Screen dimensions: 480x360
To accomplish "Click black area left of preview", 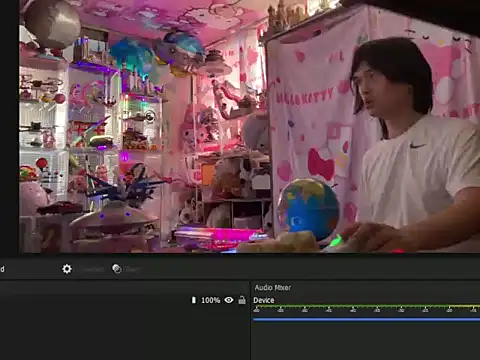I will 9,127.
